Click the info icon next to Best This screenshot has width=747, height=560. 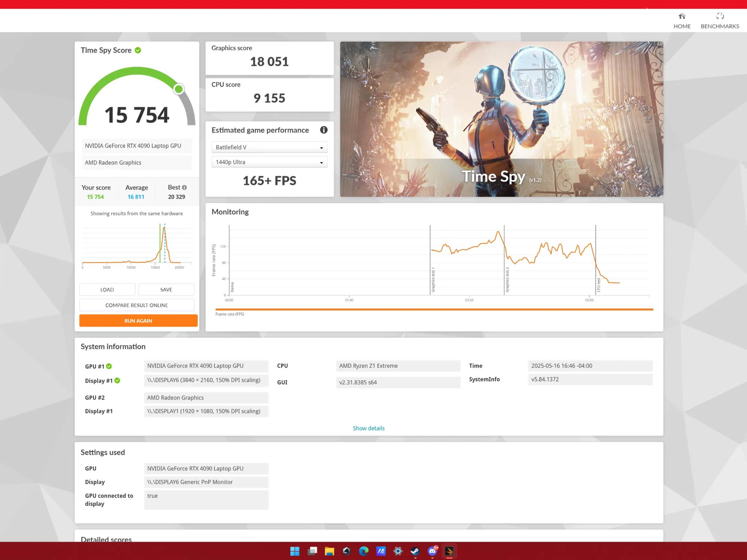[184, 187]
